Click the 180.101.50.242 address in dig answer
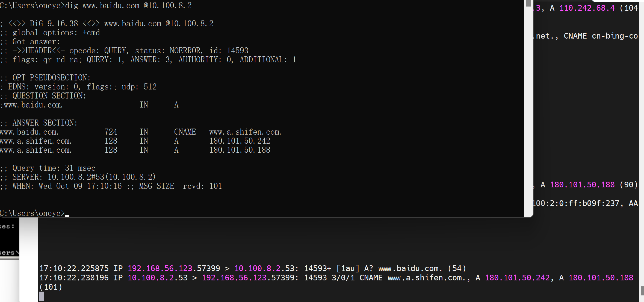The image size is (644, 302). point(240,141)
